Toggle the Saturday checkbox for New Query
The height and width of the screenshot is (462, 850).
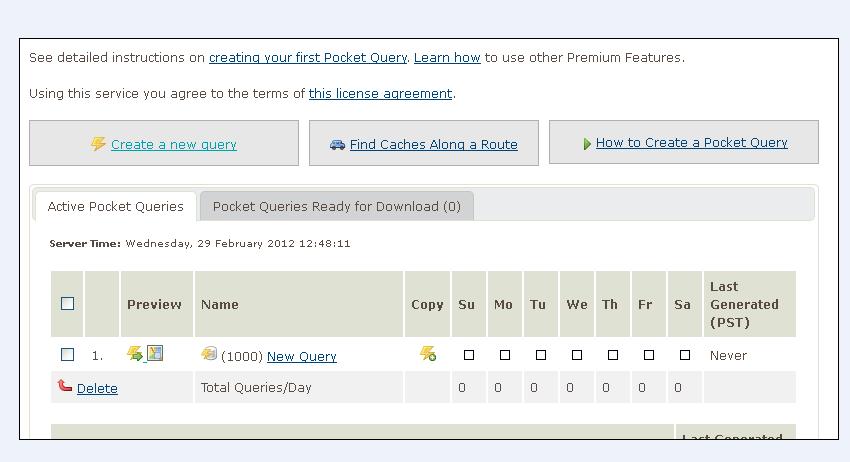[685, 355]
